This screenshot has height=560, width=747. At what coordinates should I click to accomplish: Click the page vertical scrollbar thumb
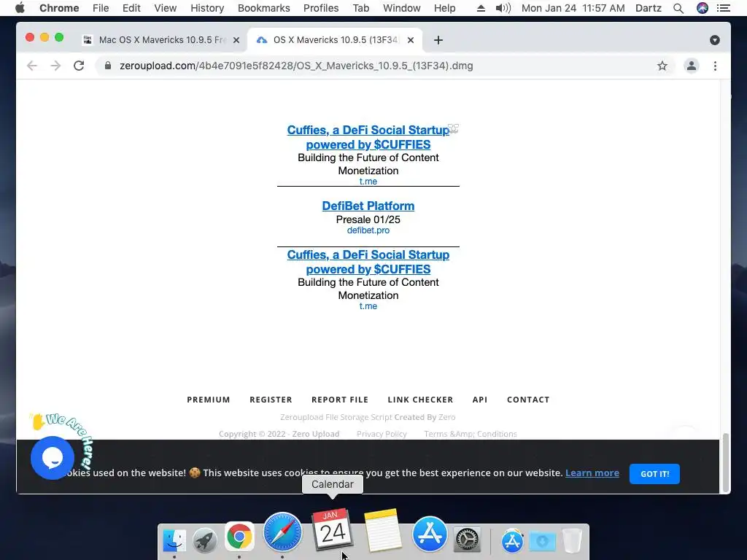pyautogui.click(x=725, y=462)
